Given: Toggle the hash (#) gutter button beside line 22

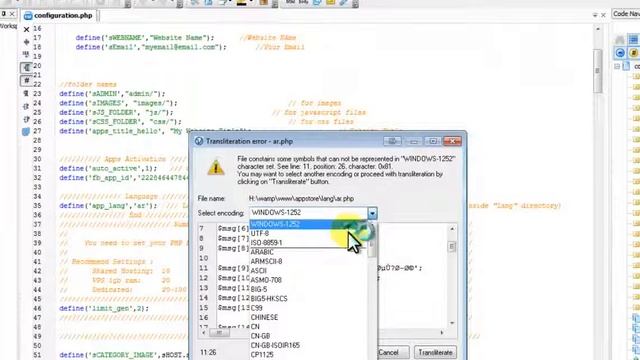Looking at the screenshot, I should [27, 80].
